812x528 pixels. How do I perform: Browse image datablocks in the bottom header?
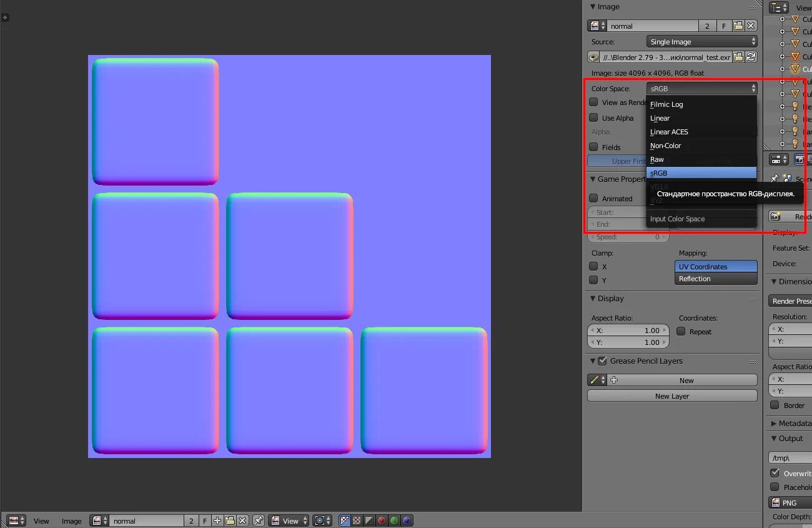100,521
